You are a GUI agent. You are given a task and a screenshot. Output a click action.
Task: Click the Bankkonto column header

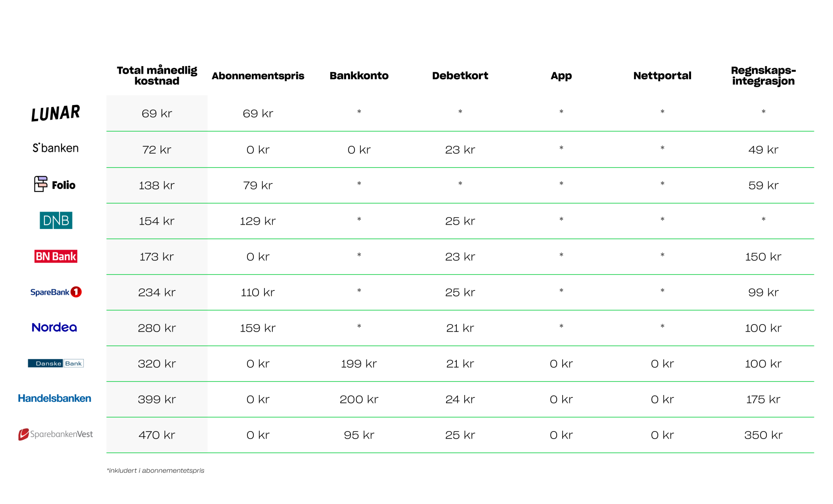click(359, 76)
